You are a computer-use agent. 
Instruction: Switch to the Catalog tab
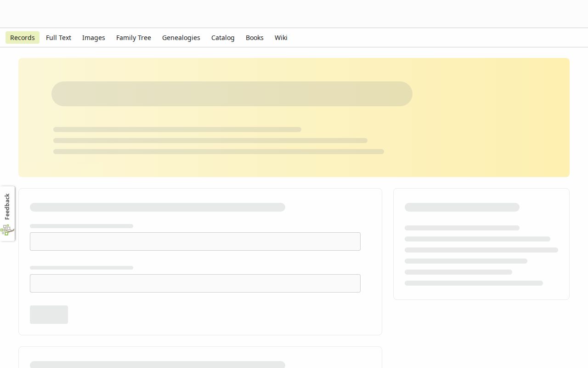(x=223, y=38)
